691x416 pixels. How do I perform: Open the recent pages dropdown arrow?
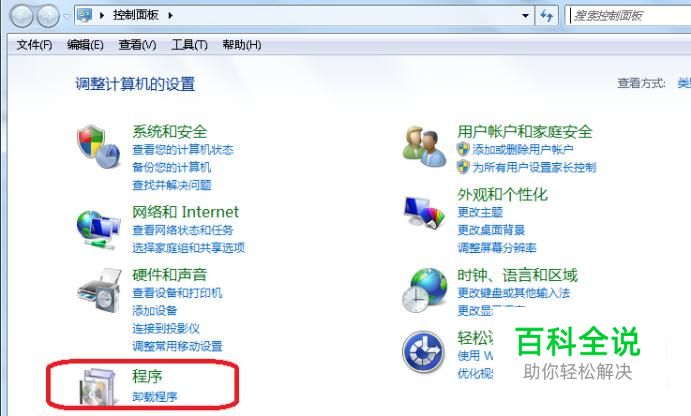click(67, 16)
